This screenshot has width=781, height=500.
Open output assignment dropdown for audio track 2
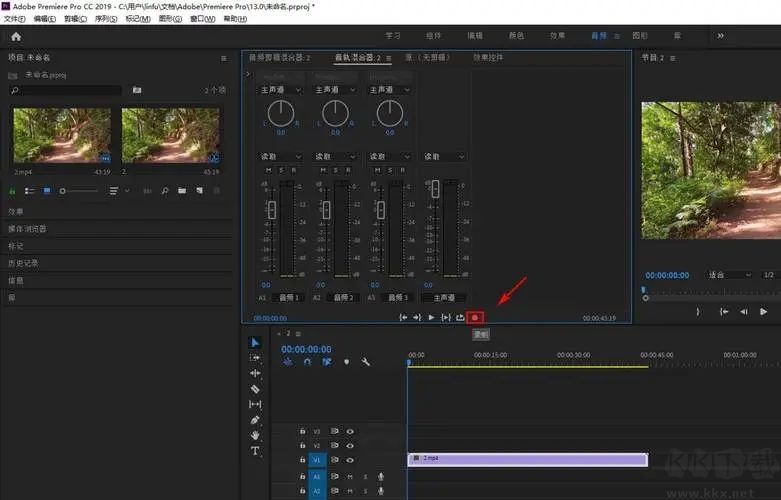(336, 90)
